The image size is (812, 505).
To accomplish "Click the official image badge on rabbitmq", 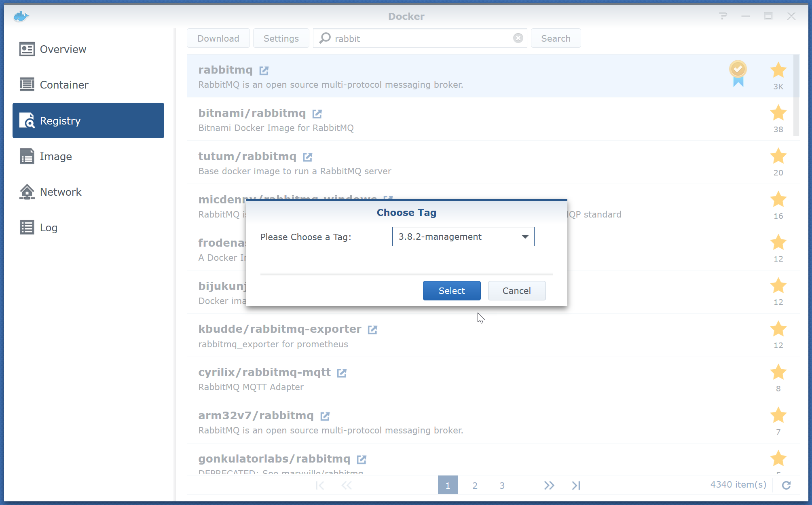I will point(738,73).
